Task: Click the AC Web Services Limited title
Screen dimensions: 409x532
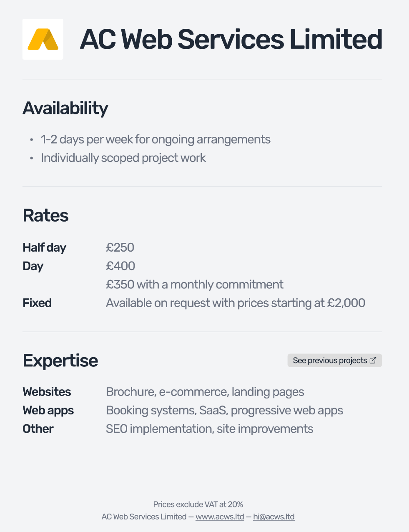Action: pos(231,39)
